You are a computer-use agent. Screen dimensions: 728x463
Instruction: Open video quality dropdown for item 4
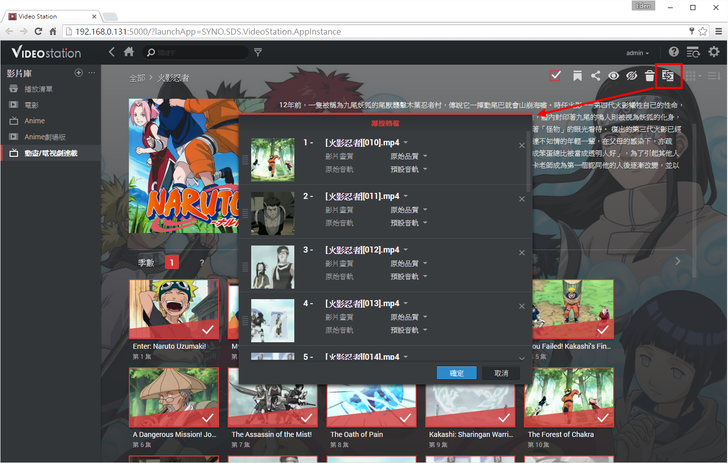click(x=409, y=317)
